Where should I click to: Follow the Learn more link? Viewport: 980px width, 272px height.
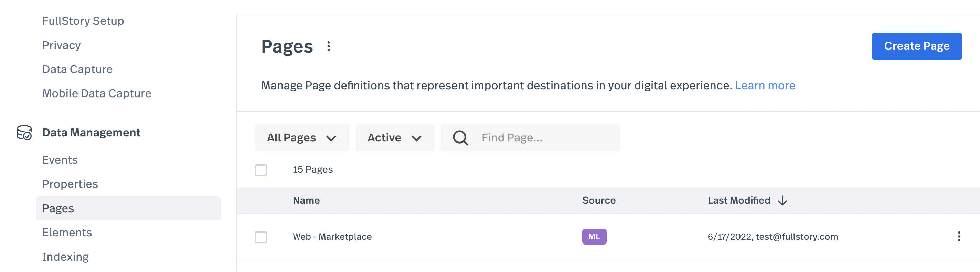click(x=765, y=86)
